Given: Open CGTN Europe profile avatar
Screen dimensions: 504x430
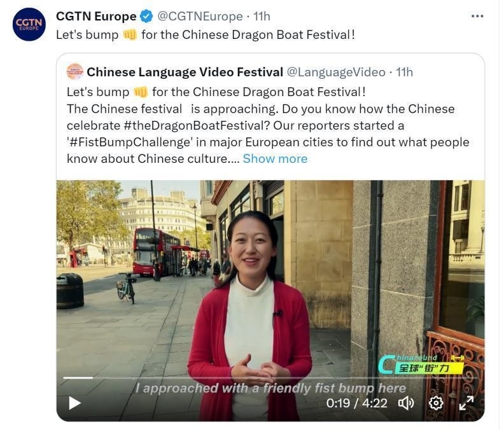Looking at the screenshot, I should click(x=29, y=24).
